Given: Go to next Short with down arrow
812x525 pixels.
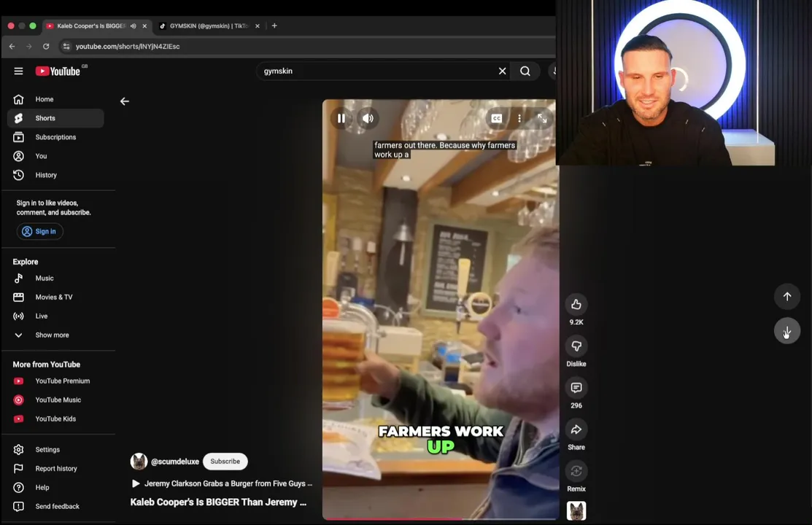Looking at the screenshot, I should tap(787, 331).
